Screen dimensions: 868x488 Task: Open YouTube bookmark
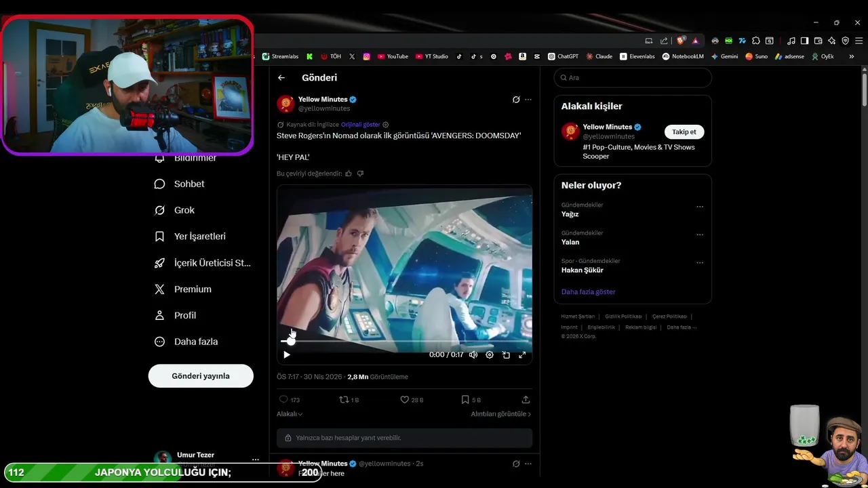coord(393,56)
